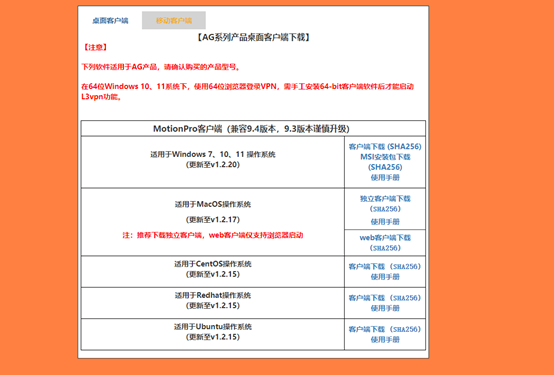554x375 pixels.
Task: Click the version text 更新至v1.2.20
Action: pos(213,164)
